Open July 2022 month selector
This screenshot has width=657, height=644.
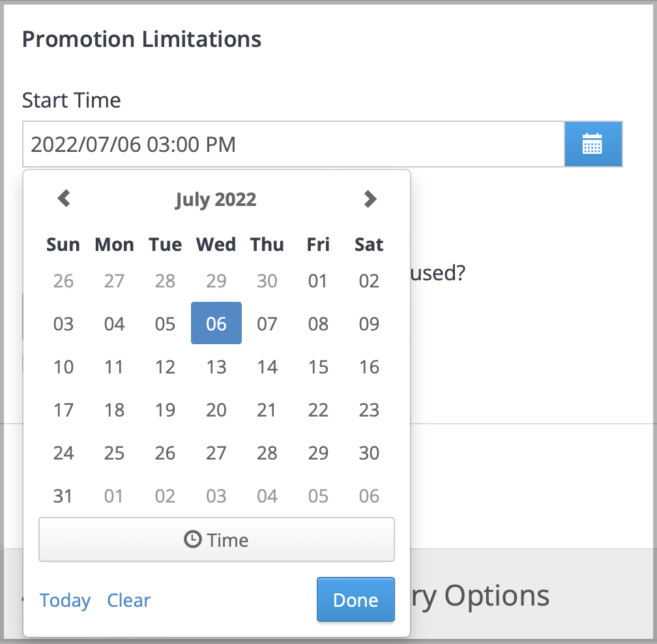[216, 199]
